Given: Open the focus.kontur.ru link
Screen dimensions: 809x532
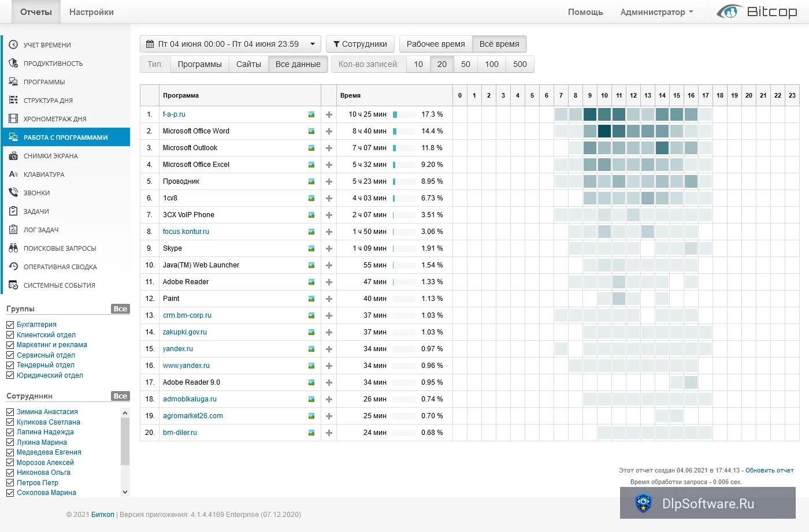Looking at the screenshot, I should pyautogui.click(x=186, y=232).
